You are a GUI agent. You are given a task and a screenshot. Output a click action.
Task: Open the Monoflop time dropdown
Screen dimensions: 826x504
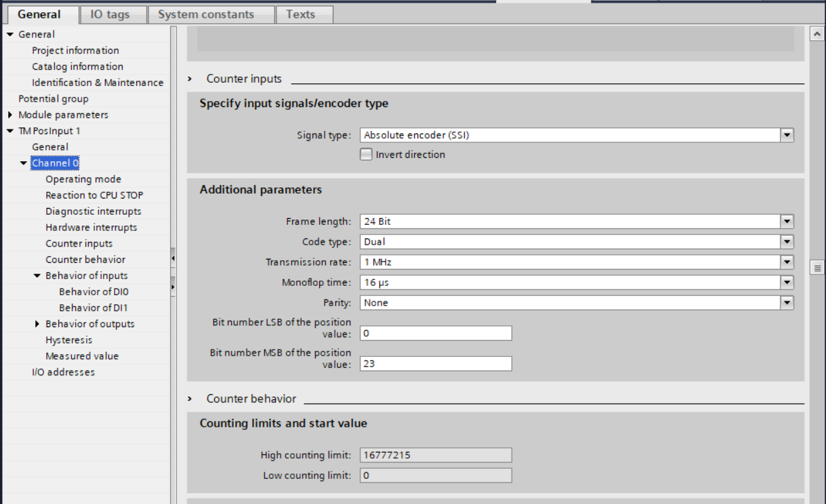click(787, 282)
